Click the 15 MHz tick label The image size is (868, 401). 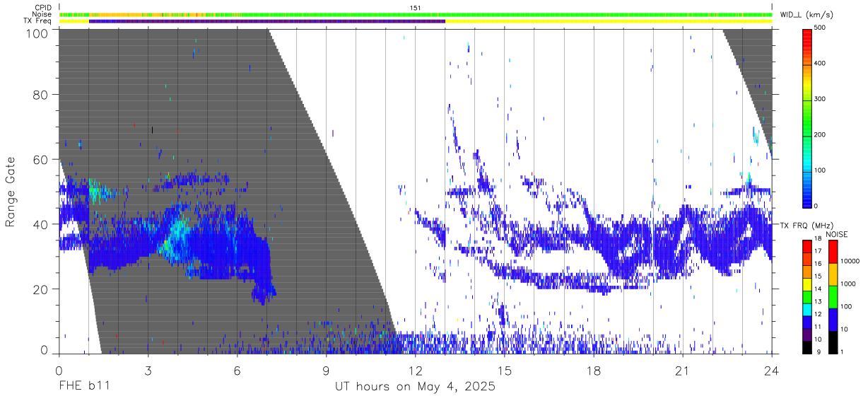coord(818,277)
